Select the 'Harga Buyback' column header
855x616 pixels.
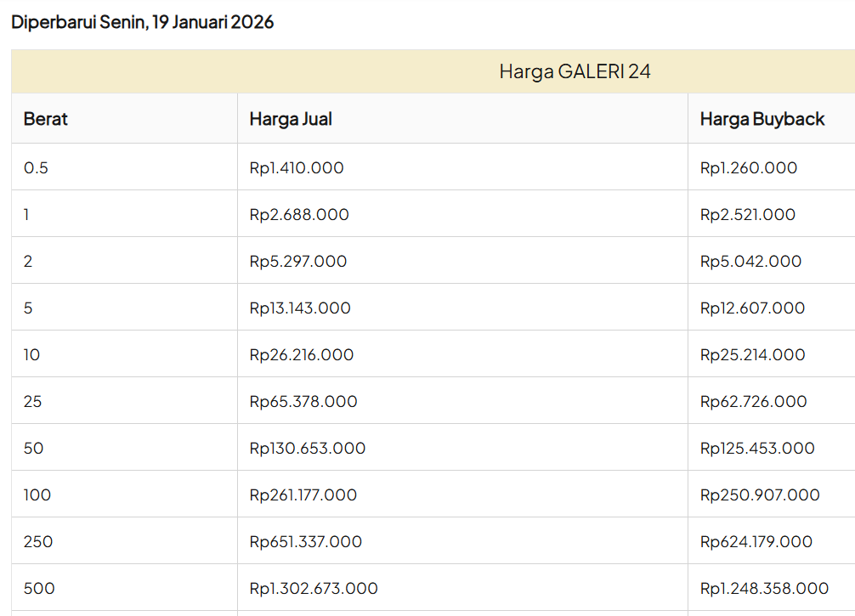(x=762, y=119)
